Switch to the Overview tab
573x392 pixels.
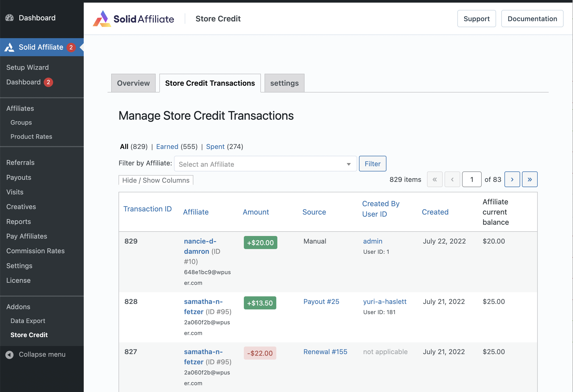click(133, 83)
